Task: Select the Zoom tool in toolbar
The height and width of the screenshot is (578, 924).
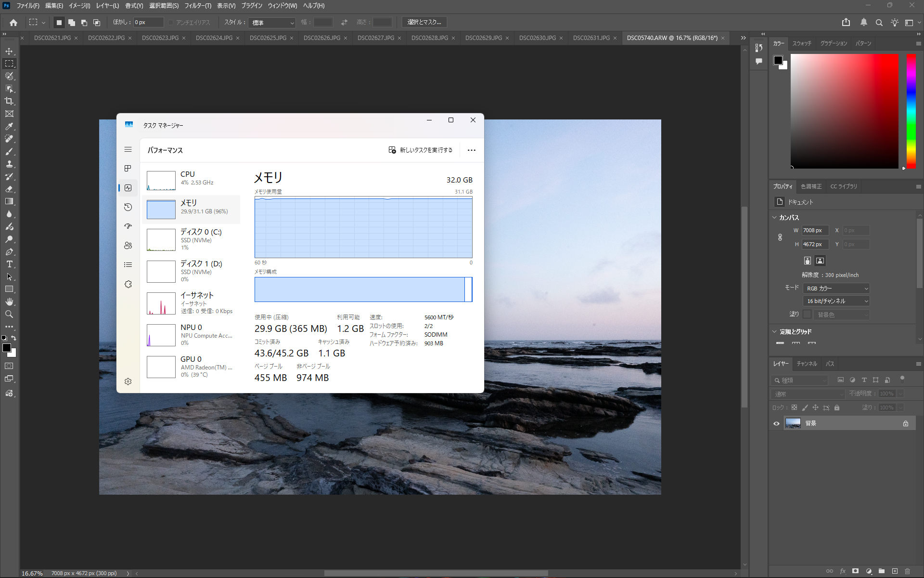Action: point(9,314)
